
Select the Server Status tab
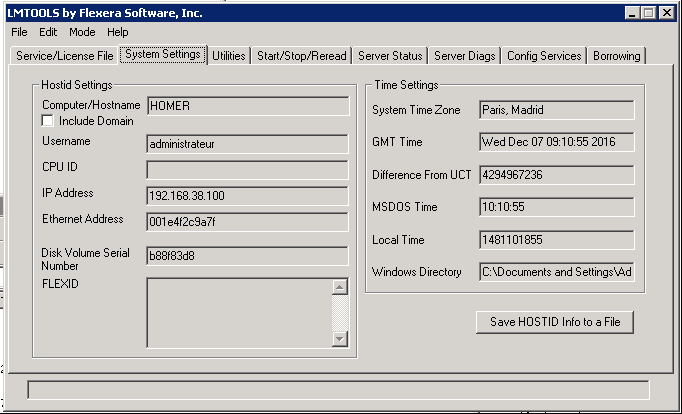[x=389, y=56]
